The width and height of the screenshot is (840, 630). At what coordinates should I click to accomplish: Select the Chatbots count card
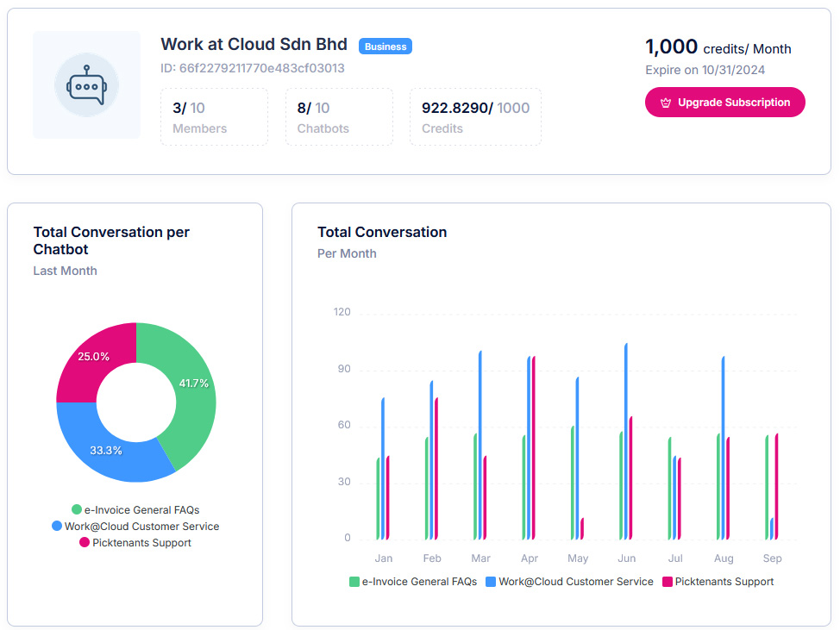point(339,116)
